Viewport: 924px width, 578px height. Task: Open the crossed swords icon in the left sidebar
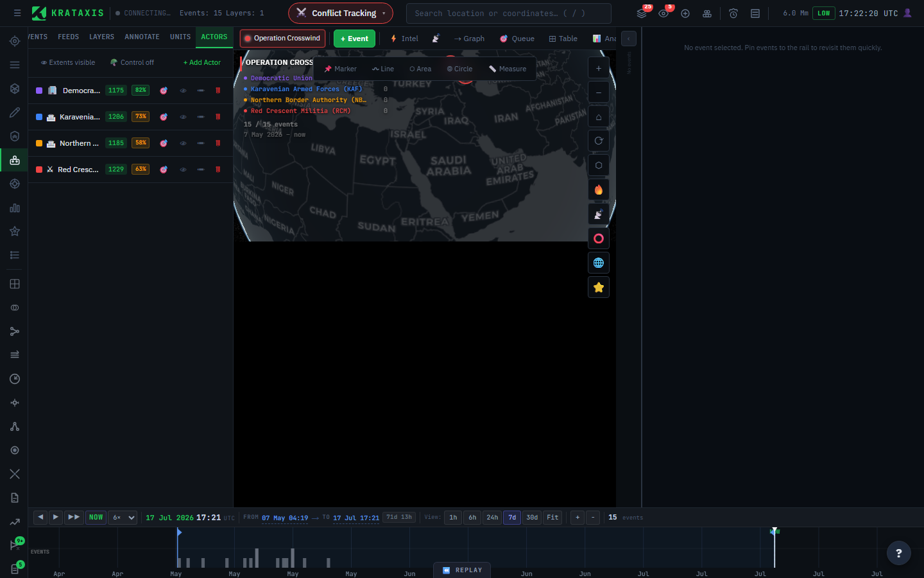point(15,474)
